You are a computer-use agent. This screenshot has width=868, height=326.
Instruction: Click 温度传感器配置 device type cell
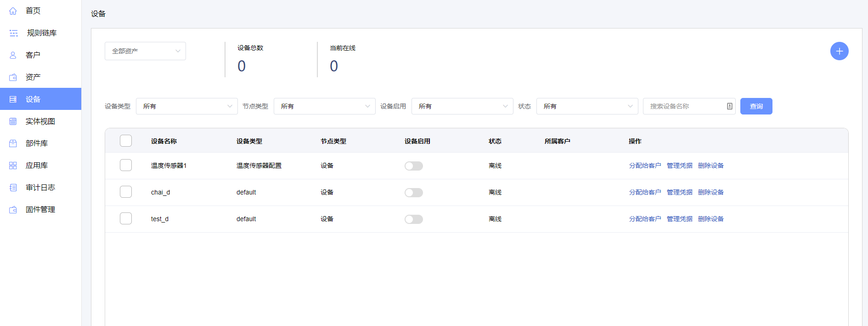259,166
